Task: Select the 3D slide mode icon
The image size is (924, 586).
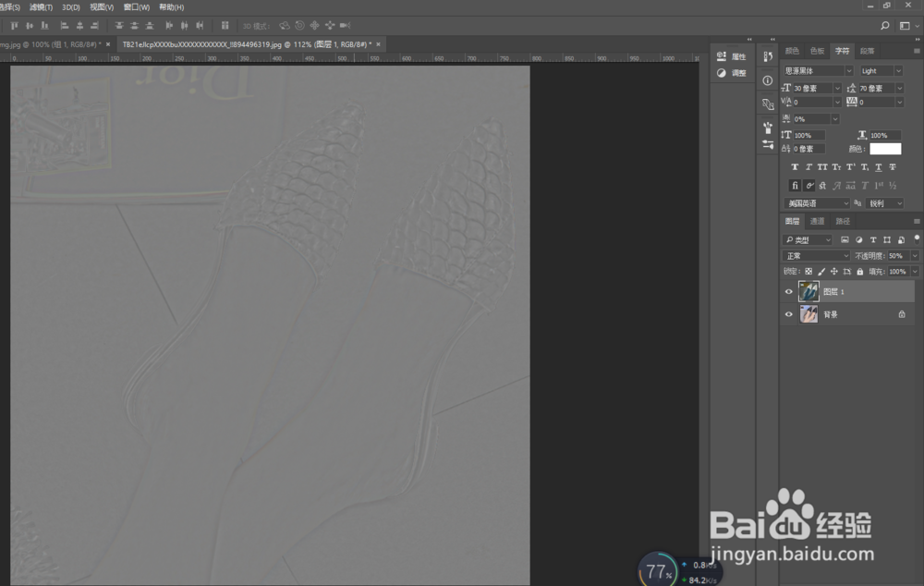Action: coord(330,25)
